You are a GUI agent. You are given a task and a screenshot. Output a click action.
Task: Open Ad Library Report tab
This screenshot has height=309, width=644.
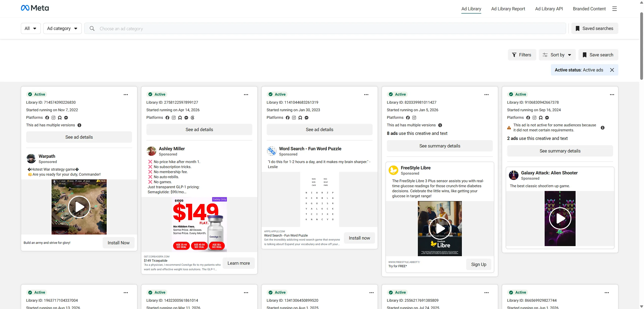pos(508,9)
